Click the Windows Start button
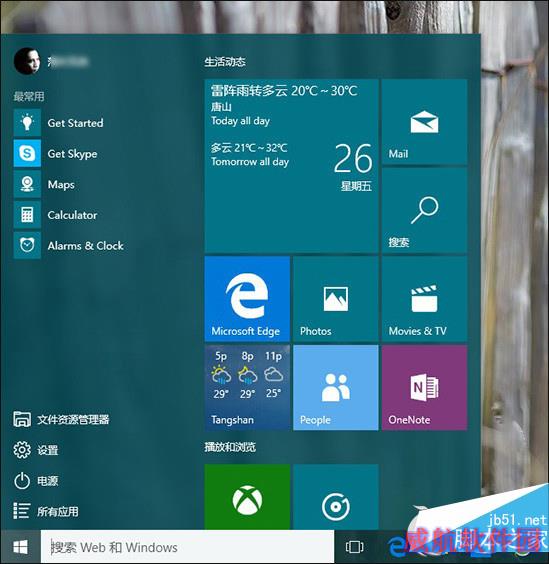 coord(21,547)
